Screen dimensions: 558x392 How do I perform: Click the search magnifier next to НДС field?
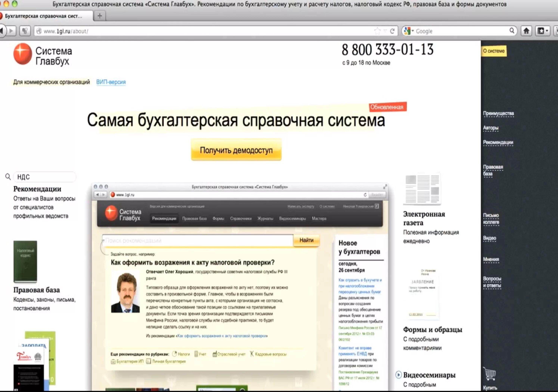point(8,177)
